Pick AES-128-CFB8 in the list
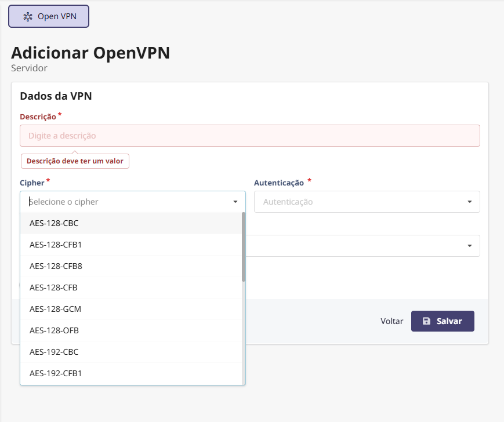 pyautogui.click(x=56, y=266)
